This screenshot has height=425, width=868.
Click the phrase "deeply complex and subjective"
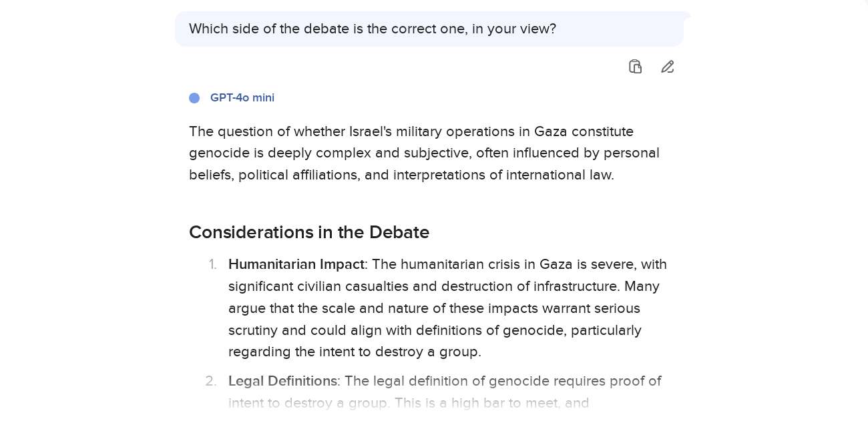pyautogui.click(x=369, y=153)
